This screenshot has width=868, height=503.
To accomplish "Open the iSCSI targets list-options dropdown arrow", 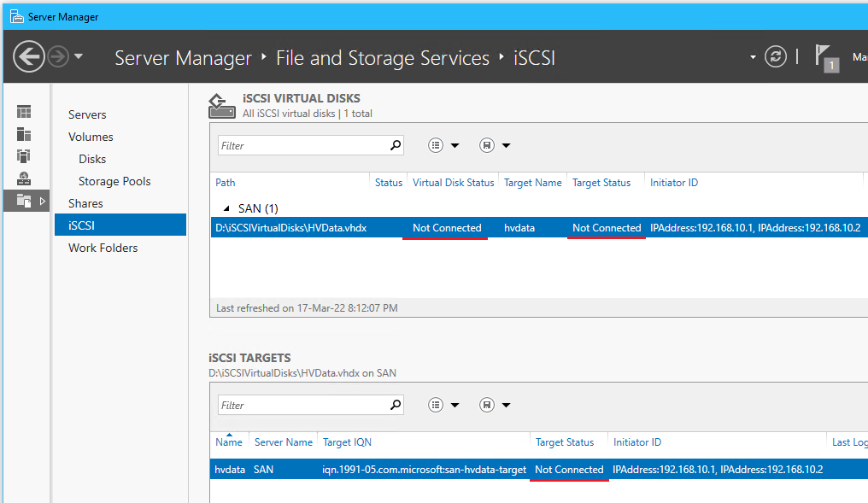I will (455, 405).
